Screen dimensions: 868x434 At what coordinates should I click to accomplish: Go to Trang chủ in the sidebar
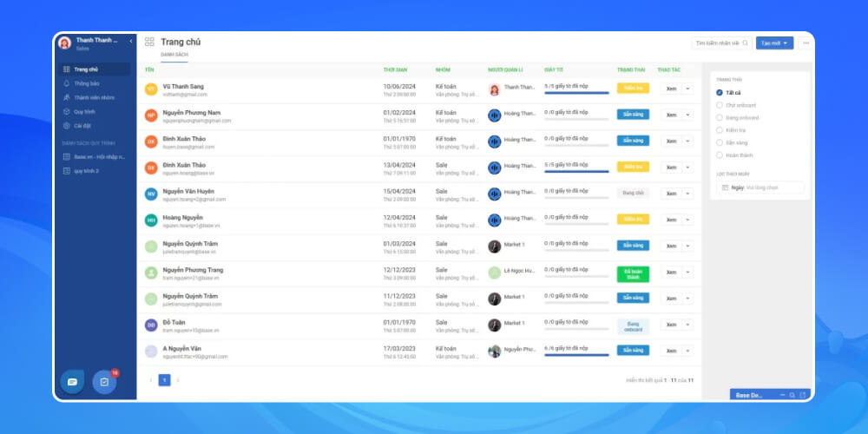click(x=95, y=69)
